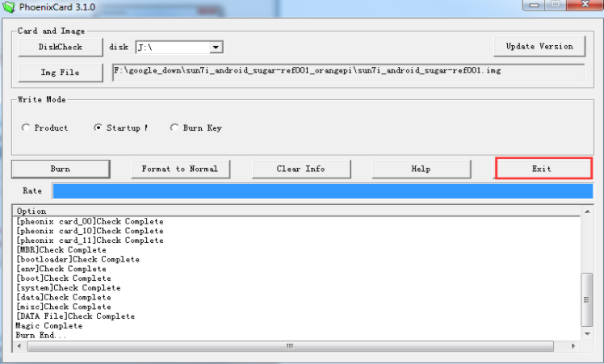
Task: Select the '[system]Check Complete' log line
Action: [x=68, y=288]
